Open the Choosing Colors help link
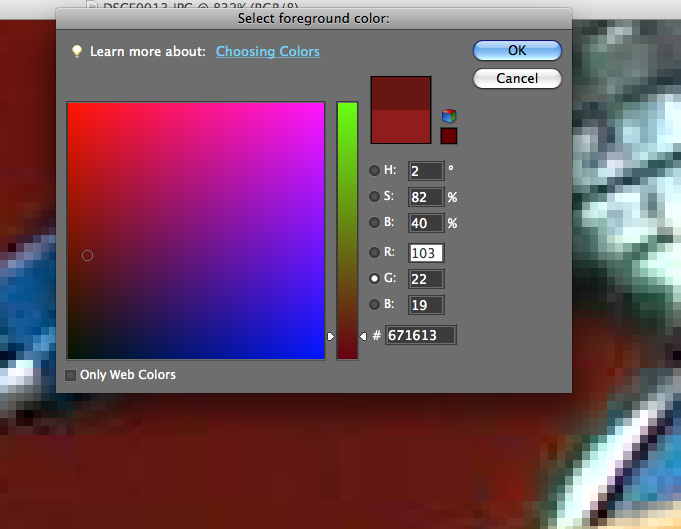This screenshot has height=529, width=681. [268, 52]
